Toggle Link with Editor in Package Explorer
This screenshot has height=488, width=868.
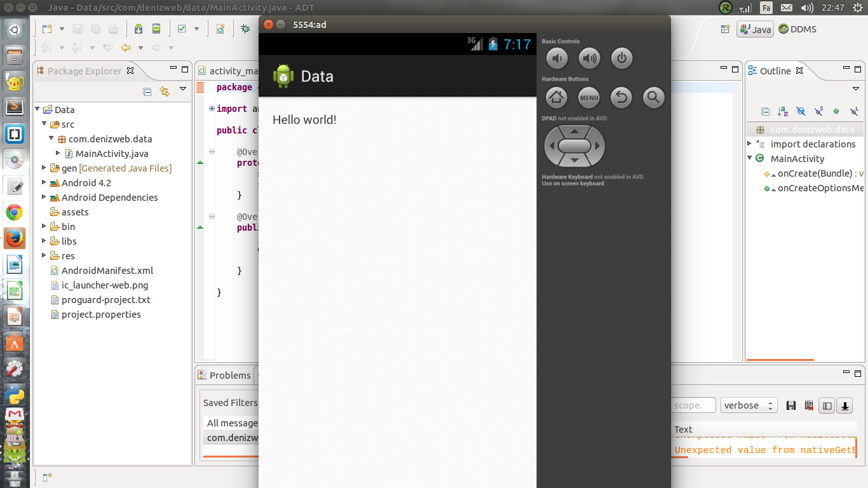tap(165, 91)
